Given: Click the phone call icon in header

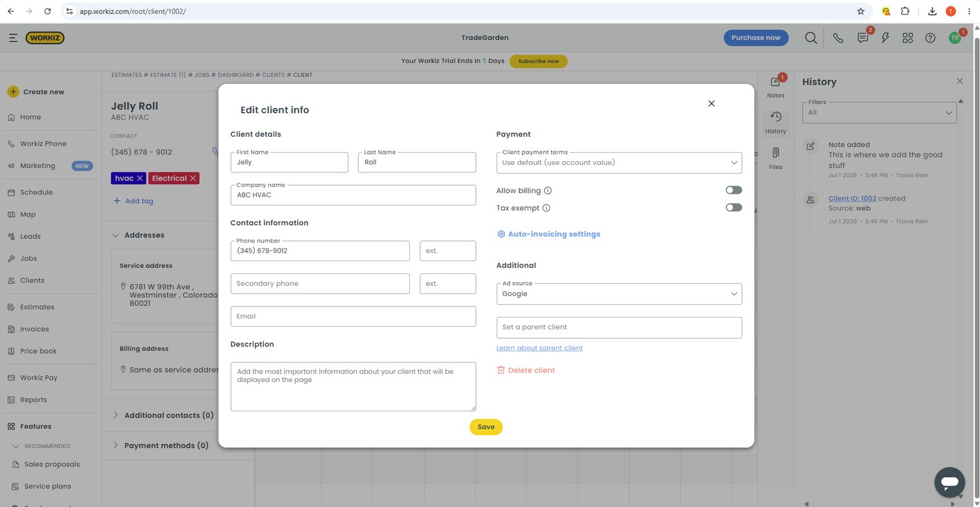Looking at the screenshot, I should coord(838,38).
